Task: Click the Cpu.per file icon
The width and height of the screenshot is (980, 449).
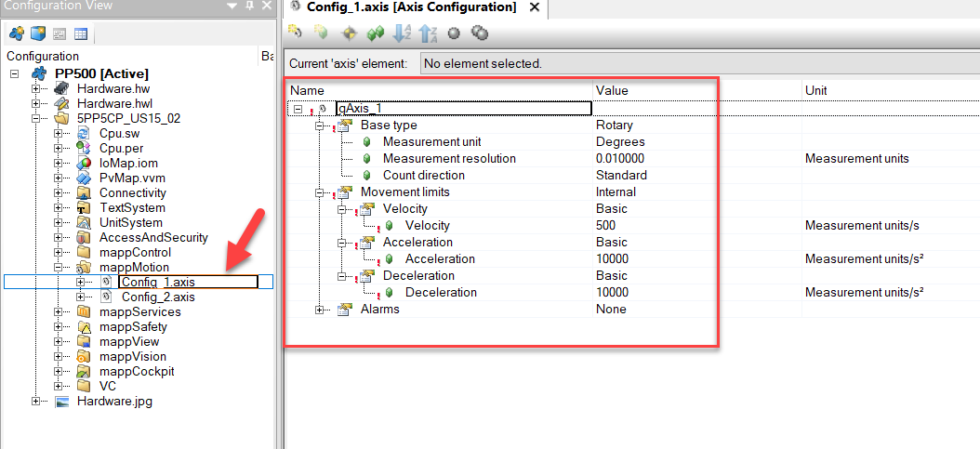Action: (x=83, y=148)
